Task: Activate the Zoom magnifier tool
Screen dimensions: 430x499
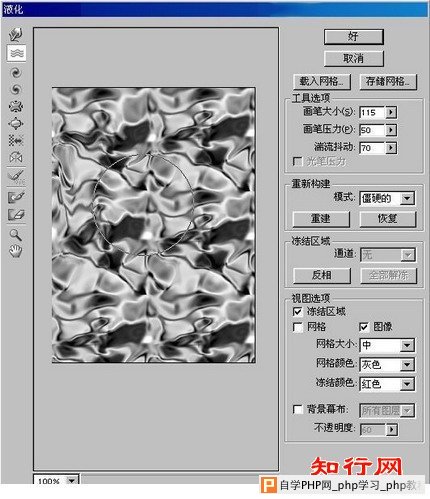Action: (16, 234)
